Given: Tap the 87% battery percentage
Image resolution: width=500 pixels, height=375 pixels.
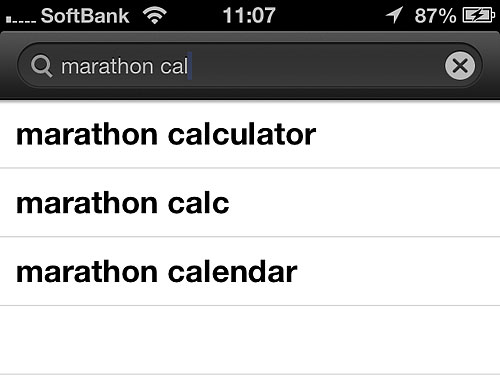Looking at the screenshot, I should pyautogui.click(x=435, y=16).
